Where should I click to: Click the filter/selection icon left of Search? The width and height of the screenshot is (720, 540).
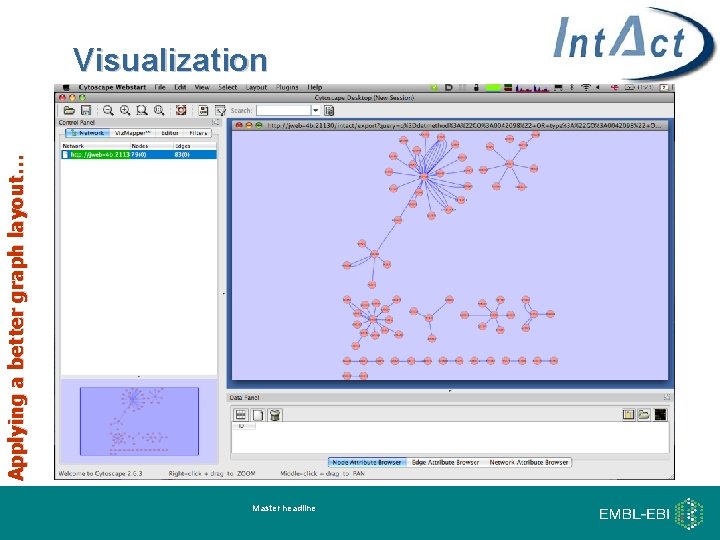point(220,110)
